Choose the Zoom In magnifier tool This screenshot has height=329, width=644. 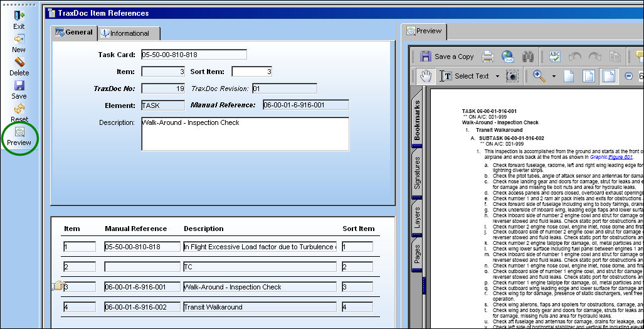point(538,76)
